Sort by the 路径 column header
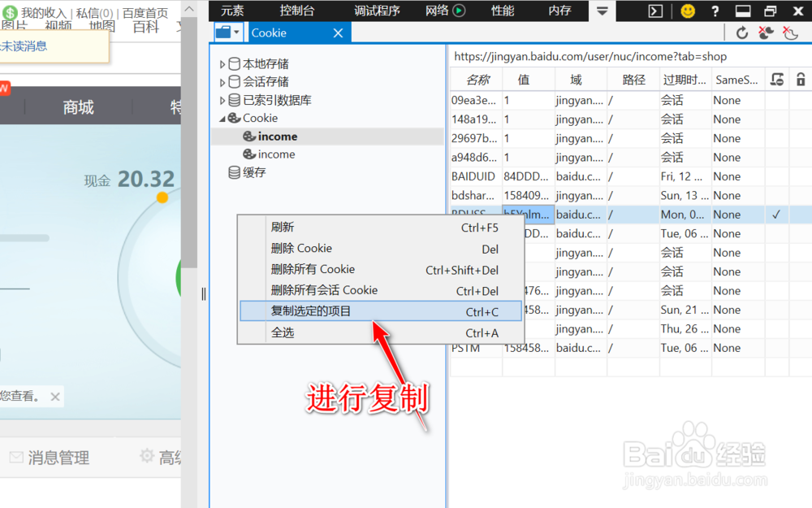Screen dimensions: 812x508 pyautogui.click(x=633, y=80)
